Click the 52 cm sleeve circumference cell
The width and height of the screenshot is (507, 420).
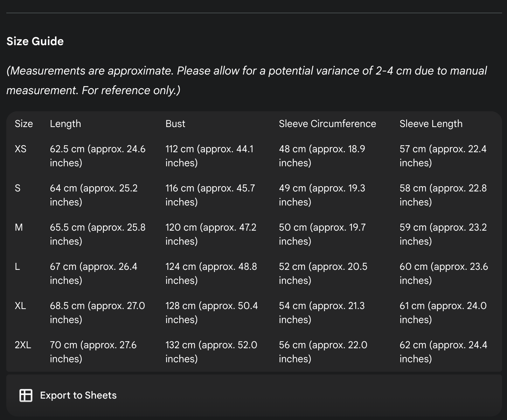coord(323,273)
